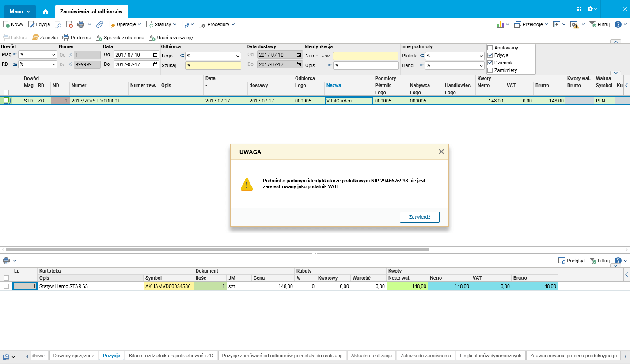Tick the select-all checkbox in orders grid header
Viewport: 630px width, 364px height.
coord(6,92)
